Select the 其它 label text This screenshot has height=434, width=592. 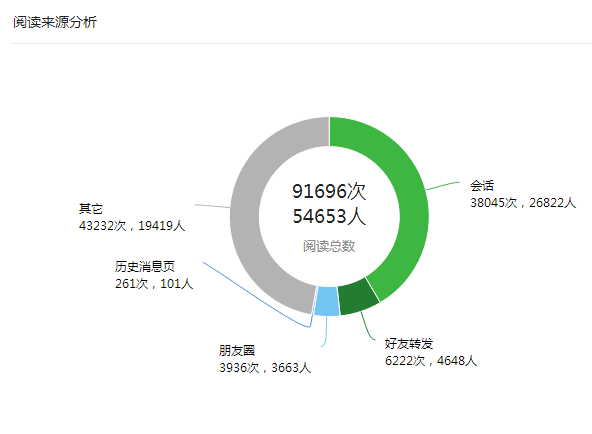[x=91, y=209]
